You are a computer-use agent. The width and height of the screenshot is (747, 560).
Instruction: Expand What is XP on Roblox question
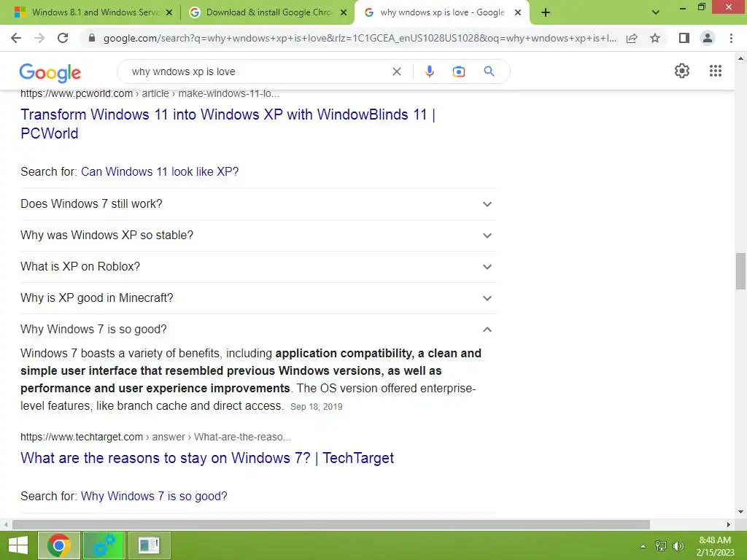258,267
